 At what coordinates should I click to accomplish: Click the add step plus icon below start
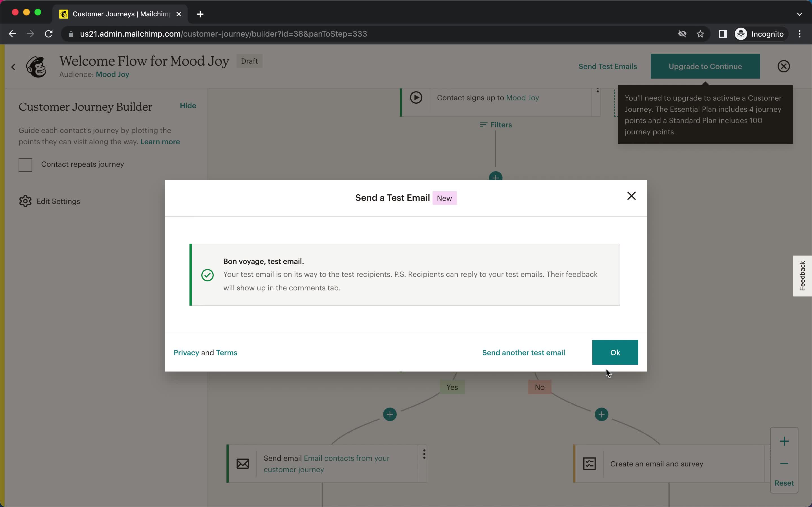coord(495,177)
